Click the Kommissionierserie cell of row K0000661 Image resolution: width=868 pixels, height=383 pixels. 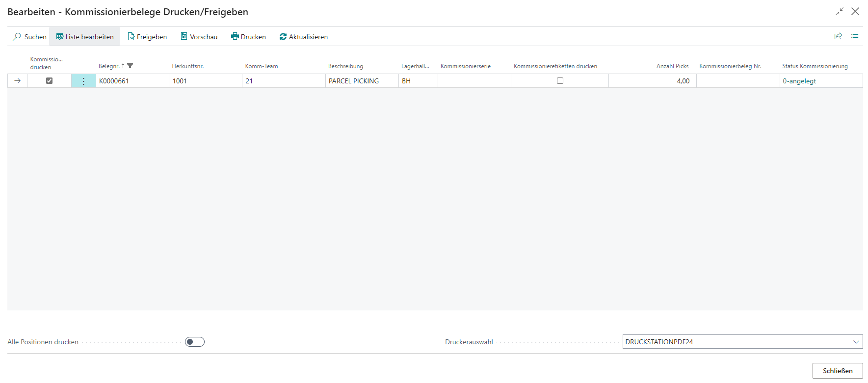coord(474,81)
